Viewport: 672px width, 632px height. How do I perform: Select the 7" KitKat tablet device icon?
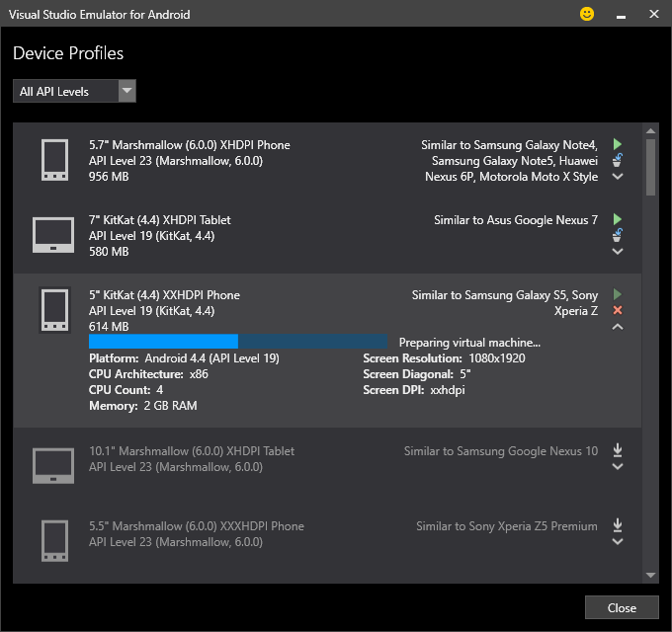[53, 235]
